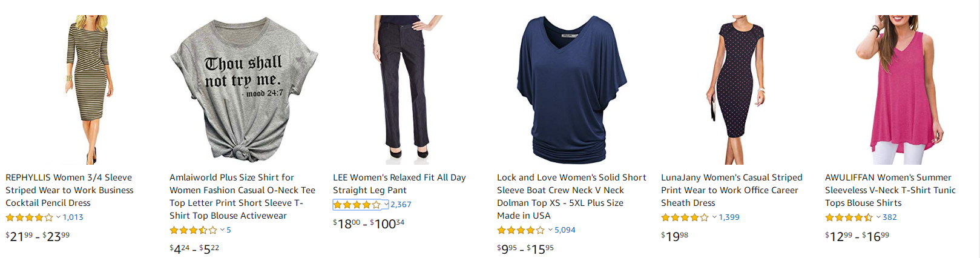Expand the rating popover arrow for the REPHYLLIS dress

[59, 217]
